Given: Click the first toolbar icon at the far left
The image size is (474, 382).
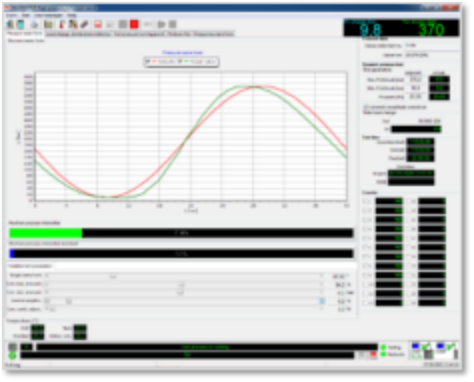Looking at the screenshot, I should pyautogui.click(x=11, y=24).
